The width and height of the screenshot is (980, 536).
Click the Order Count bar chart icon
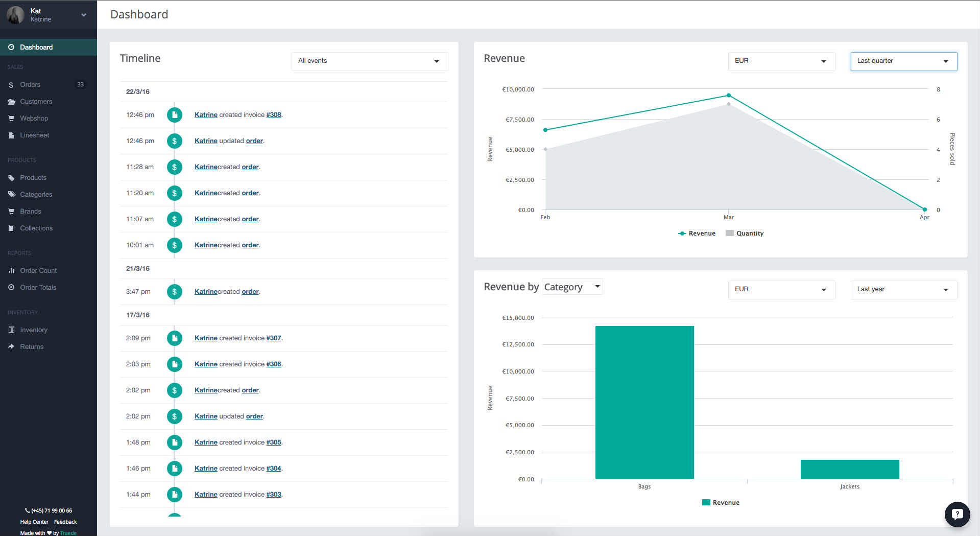point(11,271)
